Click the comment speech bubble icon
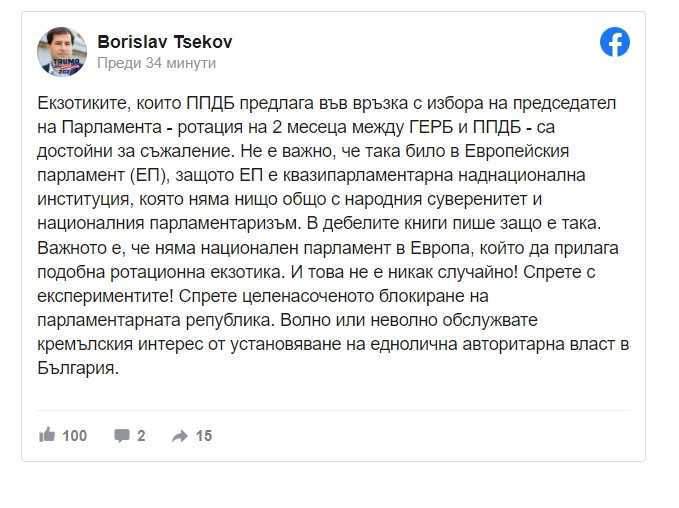 (122, 435)
